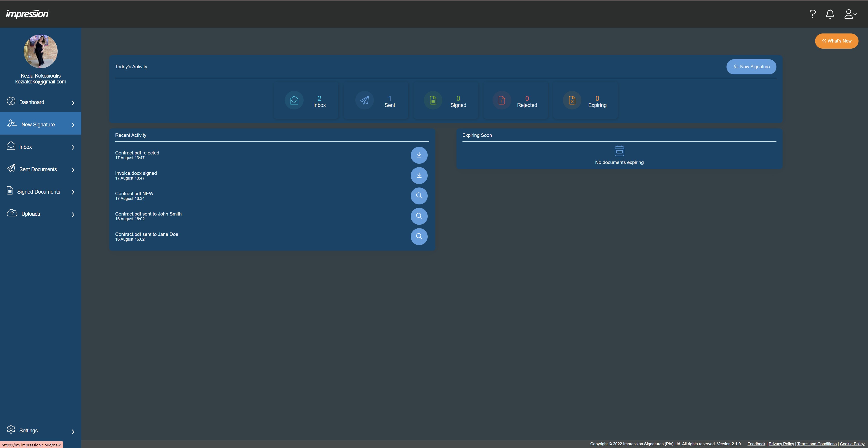Expand the Settings sidebar chevron
Viewport: 868px width, 448px height.
(73, 431)
